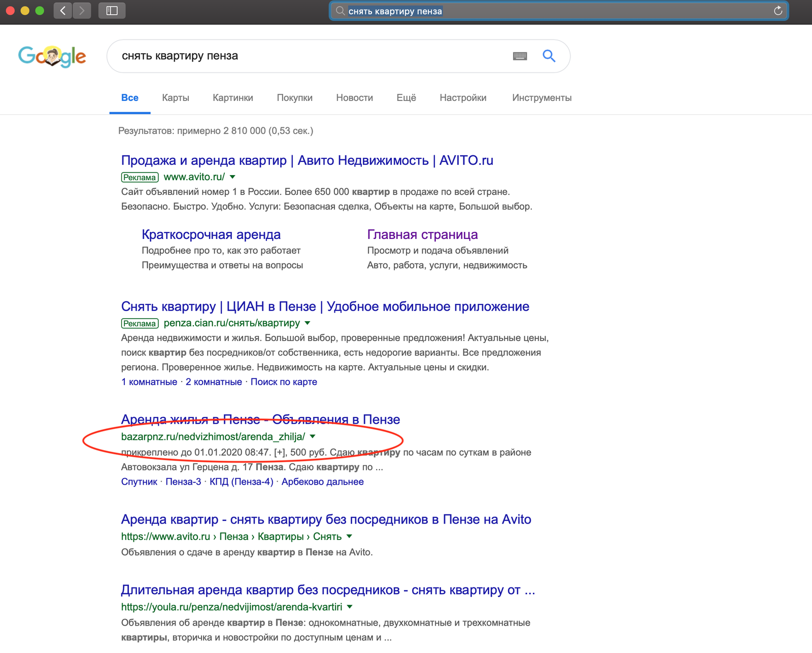Expand the dropdown arrow next to youla.ru URL
812x653 pixels.
point(350,607)
